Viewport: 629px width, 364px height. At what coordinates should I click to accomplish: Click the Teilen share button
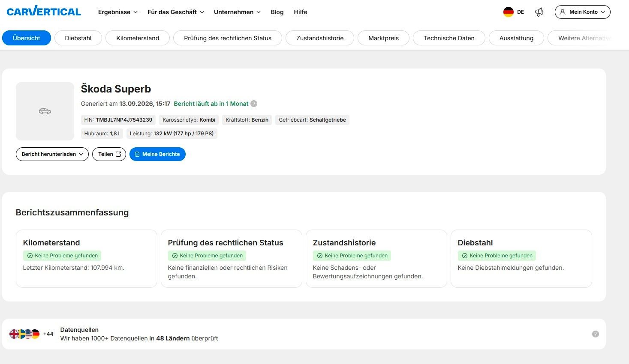pos(109,154)
